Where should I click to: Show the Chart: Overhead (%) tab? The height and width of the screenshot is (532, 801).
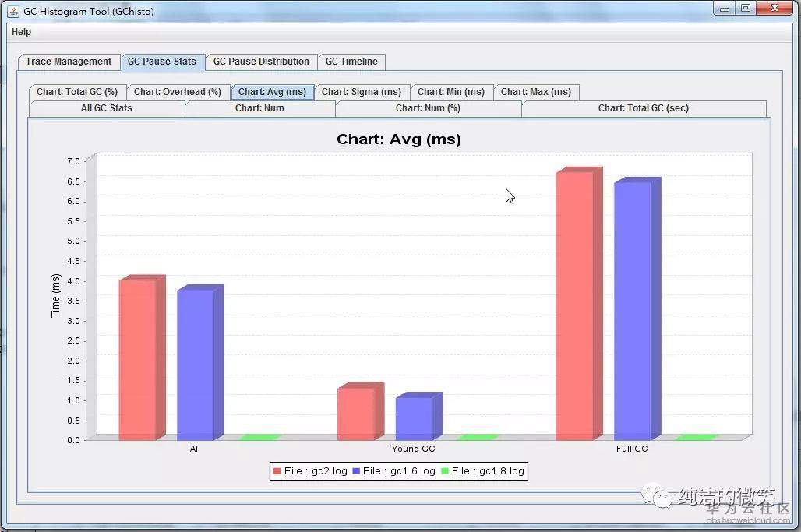click(178, 92)
